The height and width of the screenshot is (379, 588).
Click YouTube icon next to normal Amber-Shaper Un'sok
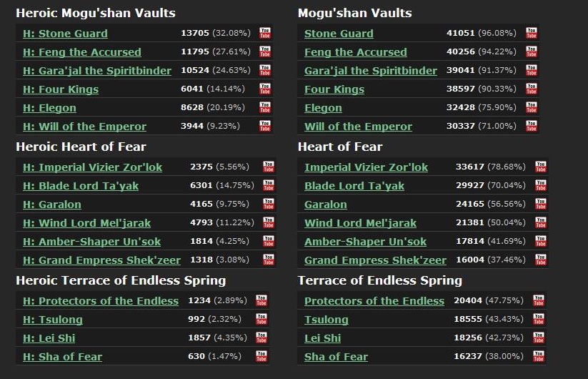click(x=541, y=241)
